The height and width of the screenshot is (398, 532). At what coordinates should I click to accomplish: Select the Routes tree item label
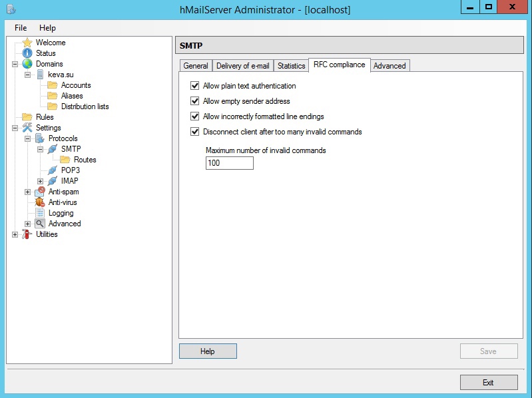pyautogui.click(x=85, y=160)
